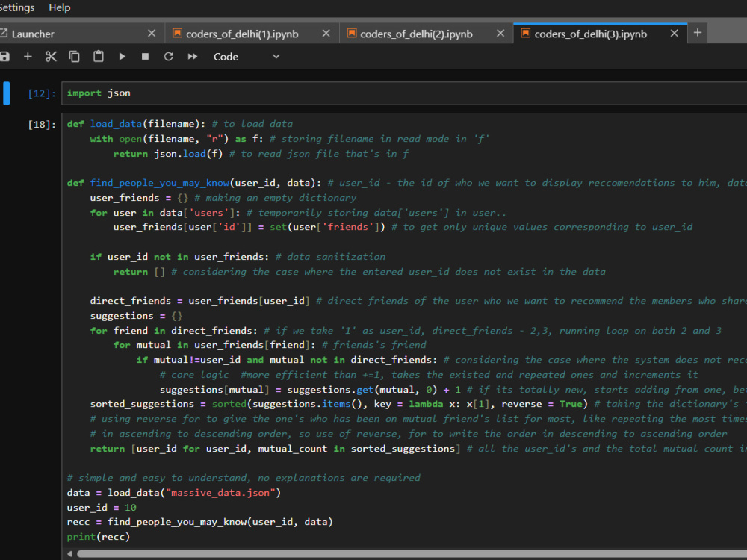This screenshot has height=560, width=747.
Task: Paste cell from the clipboard
Action: [x=98, y=56]
